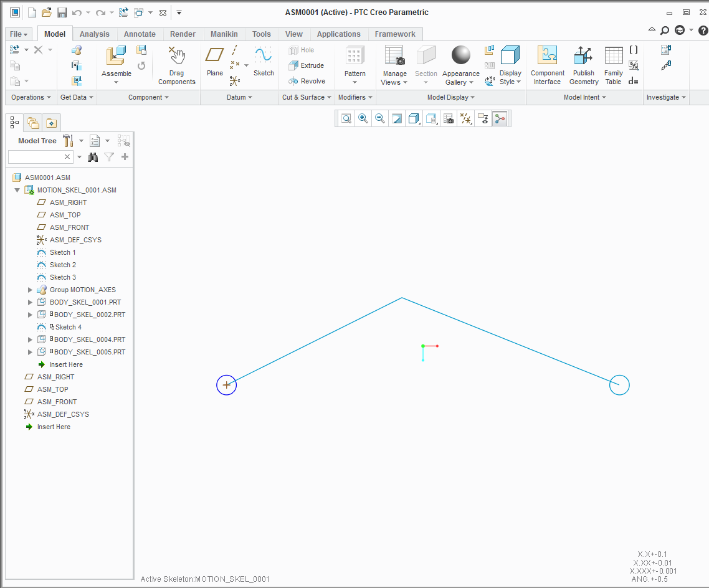This screenshot has height=588, width=709.
Task: Select the Drag Components tool
Action: (176, 65)
